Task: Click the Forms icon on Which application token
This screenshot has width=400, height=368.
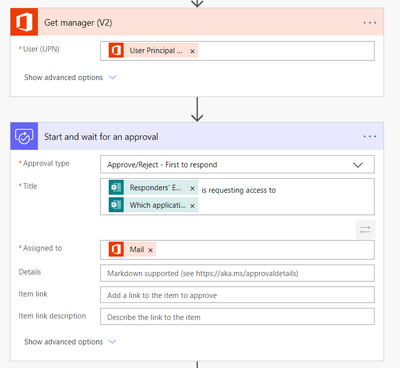Action: pos(116,205)
